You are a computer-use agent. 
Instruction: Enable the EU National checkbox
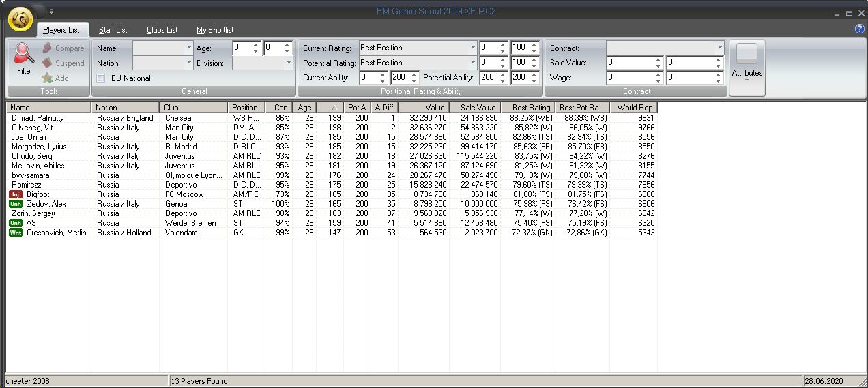click(101, 78)
